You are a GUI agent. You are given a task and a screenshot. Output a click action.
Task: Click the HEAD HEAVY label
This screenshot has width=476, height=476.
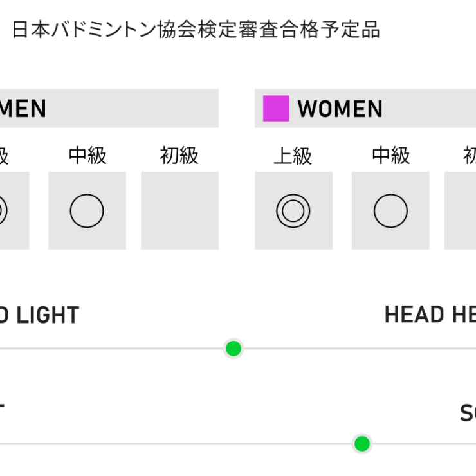(430, 315)
